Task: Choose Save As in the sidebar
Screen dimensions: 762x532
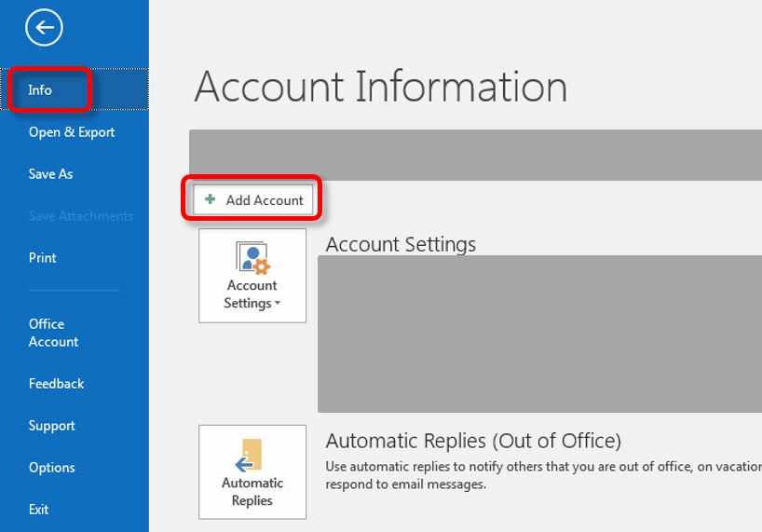Action: [50, 174]
